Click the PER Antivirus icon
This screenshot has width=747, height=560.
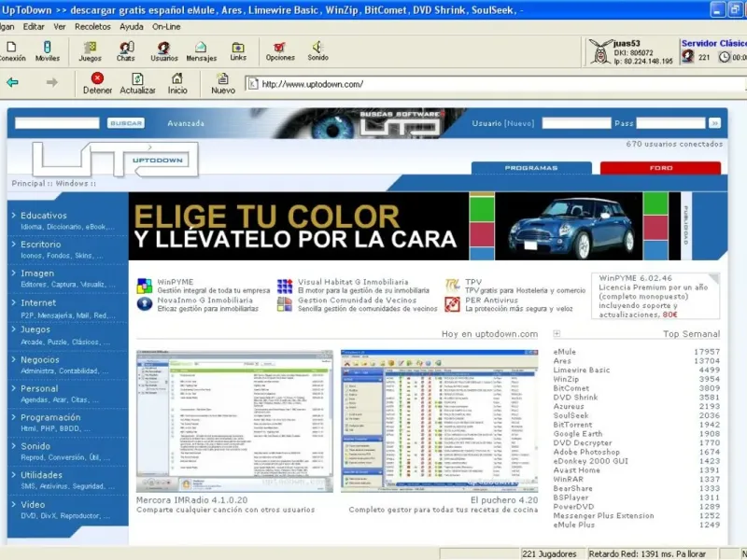[452, 304]
